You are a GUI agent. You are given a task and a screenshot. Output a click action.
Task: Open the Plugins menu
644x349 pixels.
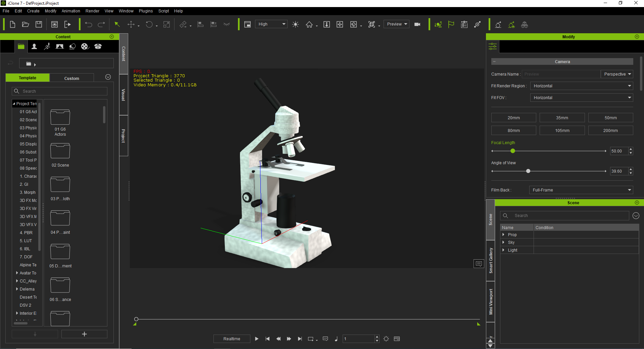click(x=146, y=11)
